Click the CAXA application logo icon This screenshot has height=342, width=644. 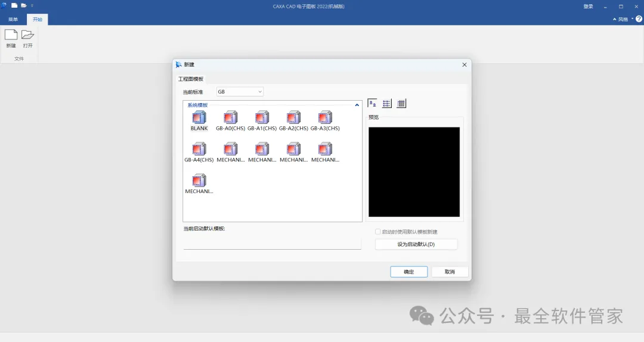pyautogui.click(x=4, y=6)
